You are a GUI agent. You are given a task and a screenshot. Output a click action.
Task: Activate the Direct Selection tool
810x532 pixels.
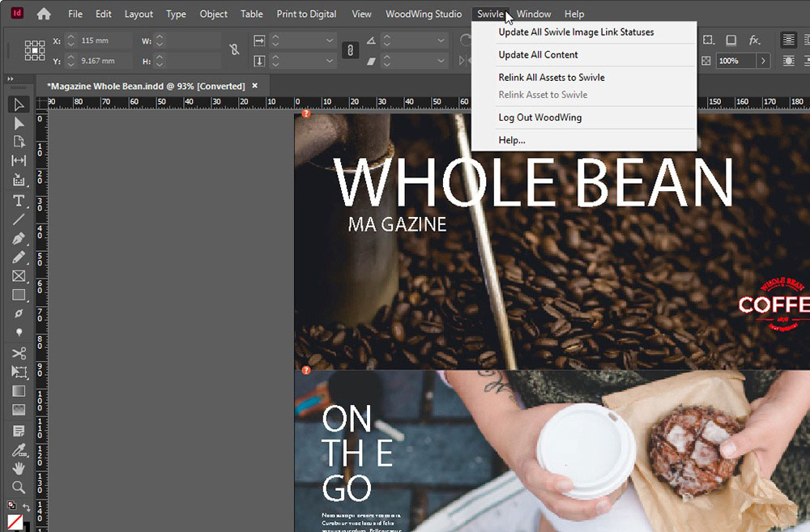(x=18, y=123)
